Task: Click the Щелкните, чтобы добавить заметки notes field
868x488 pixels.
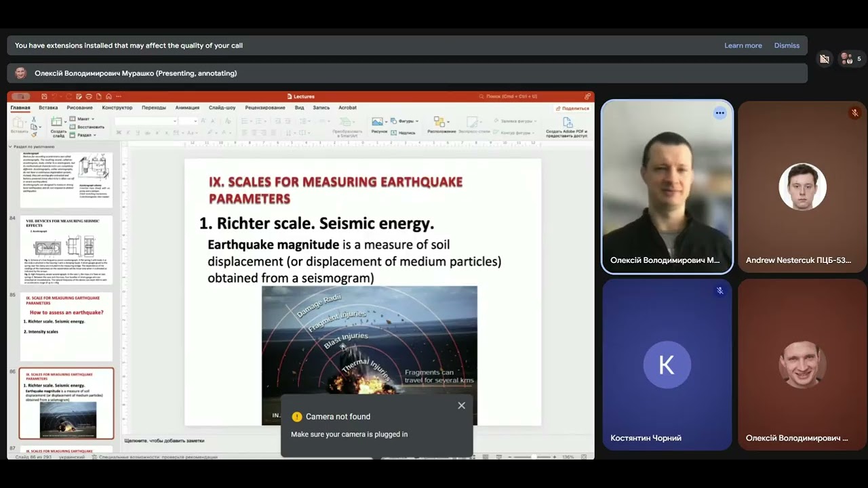Action: click(x=164, y=441)
